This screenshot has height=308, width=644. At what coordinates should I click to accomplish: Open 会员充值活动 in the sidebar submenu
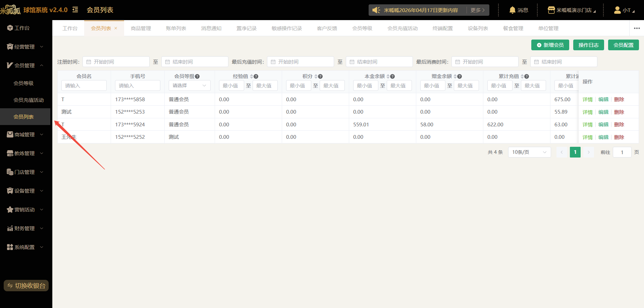pyautogui.click(x=29, y=100)
